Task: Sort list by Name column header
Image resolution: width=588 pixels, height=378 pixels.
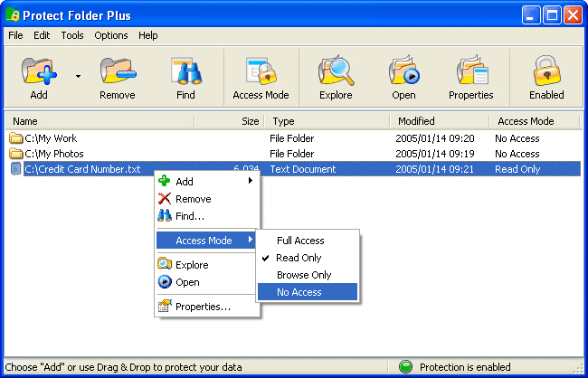Action: (100, 121)
